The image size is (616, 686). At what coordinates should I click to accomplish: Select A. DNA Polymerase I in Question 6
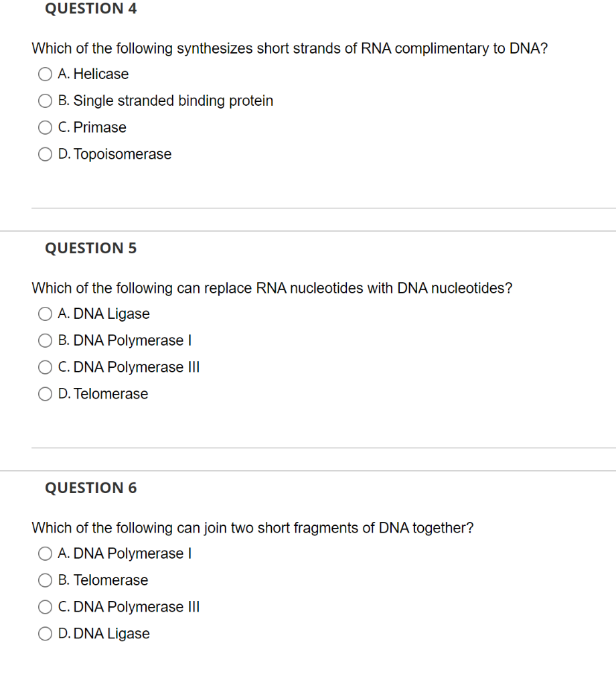(x=45, y=553)
